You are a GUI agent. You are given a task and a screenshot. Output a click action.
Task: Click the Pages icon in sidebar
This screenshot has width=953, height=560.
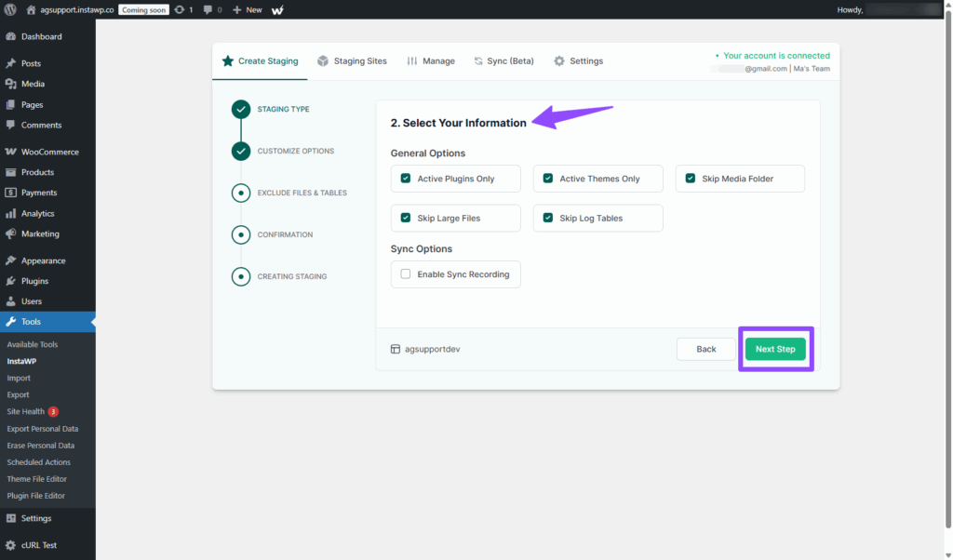[10, 104]
